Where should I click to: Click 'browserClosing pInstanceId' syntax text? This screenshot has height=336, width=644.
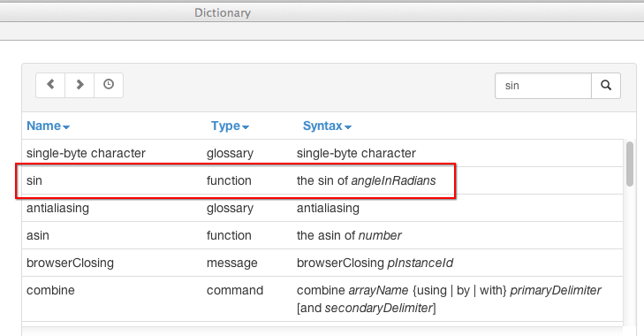pos(375,263)
